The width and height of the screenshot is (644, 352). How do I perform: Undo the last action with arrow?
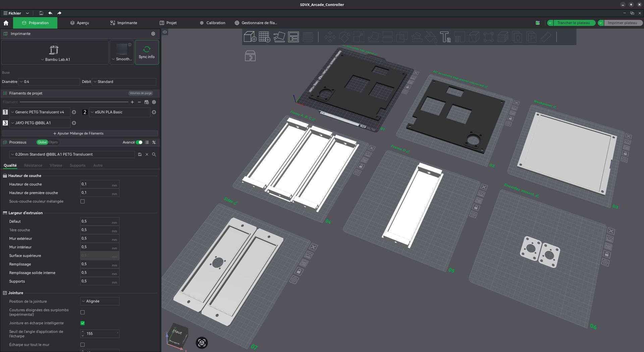point(50,13)
